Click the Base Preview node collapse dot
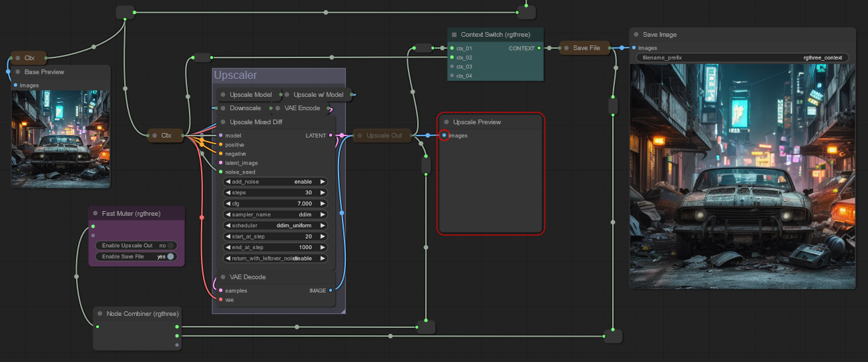The width and height of the screenshot is (868, 362). tap(17, 72)
